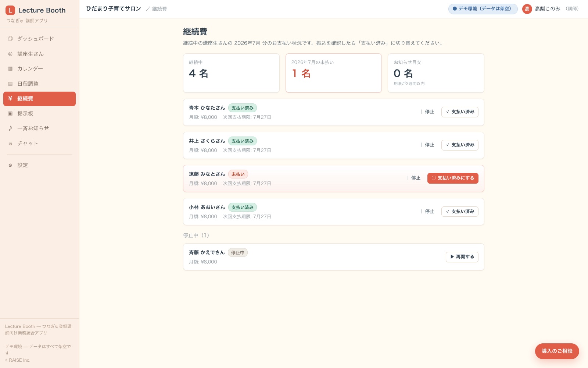Select the active 継続費 sidebar item
The image size is (588, 368).
coord(39,99)
